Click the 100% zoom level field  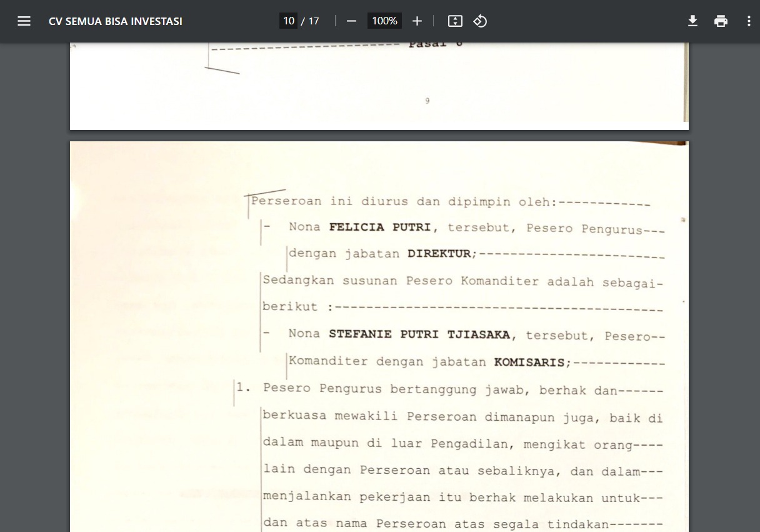[x=384, y=21]
